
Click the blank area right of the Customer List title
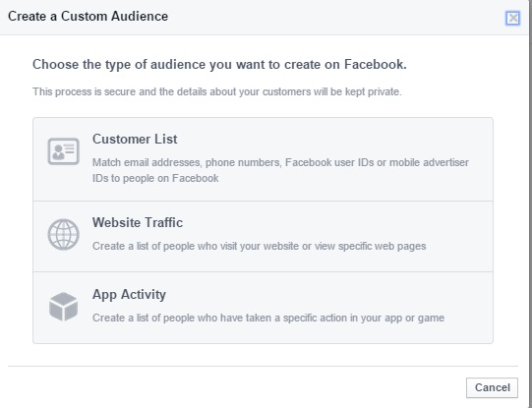tap(334, 139)
